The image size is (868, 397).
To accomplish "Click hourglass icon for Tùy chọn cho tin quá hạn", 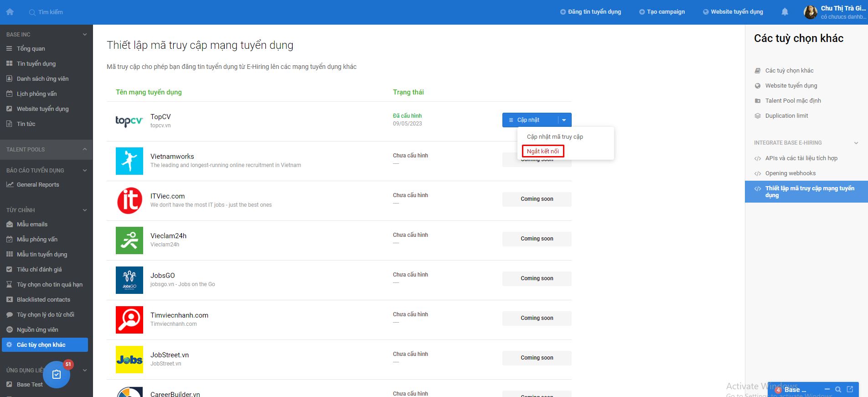I will click(x=9, y=284).
